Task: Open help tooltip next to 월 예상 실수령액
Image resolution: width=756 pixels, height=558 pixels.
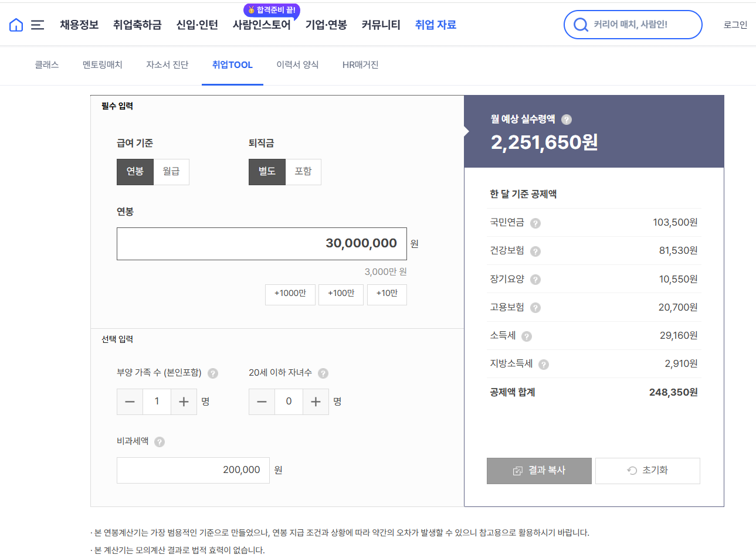Action: pos(566,120)
